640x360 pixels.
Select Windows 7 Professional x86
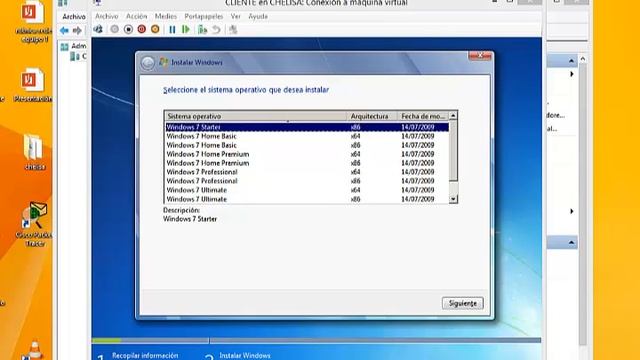(x=307, y=181)
